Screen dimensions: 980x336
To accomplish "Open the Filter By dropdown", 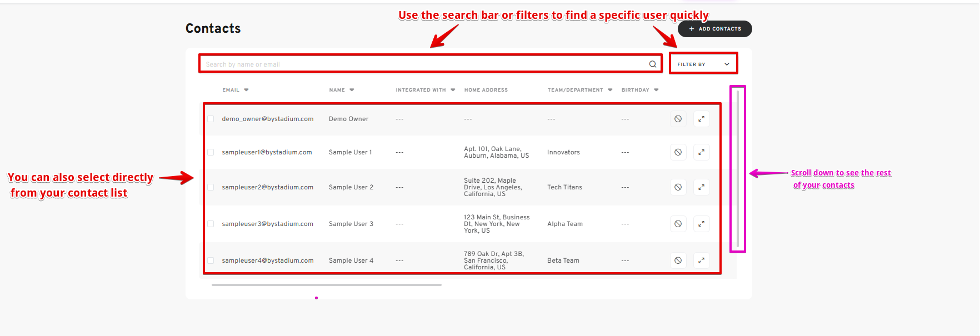I will pyautogui.click(x=703, y=64).
